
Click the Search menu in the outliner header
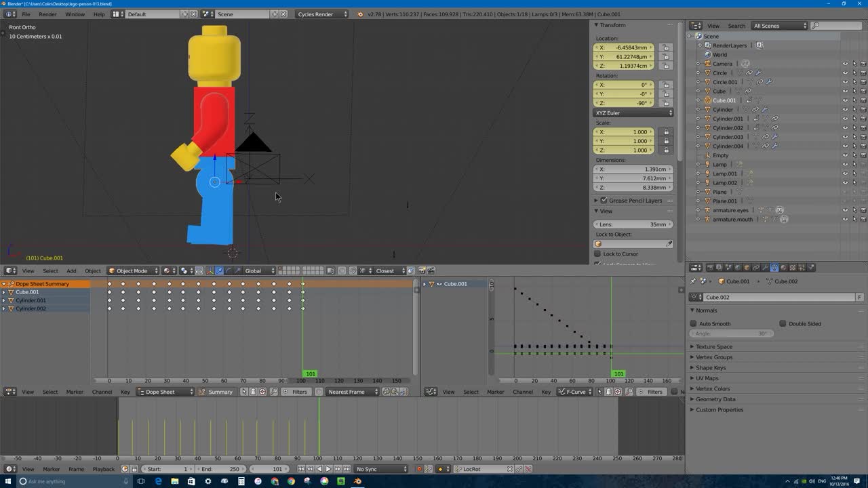point(736,26)
